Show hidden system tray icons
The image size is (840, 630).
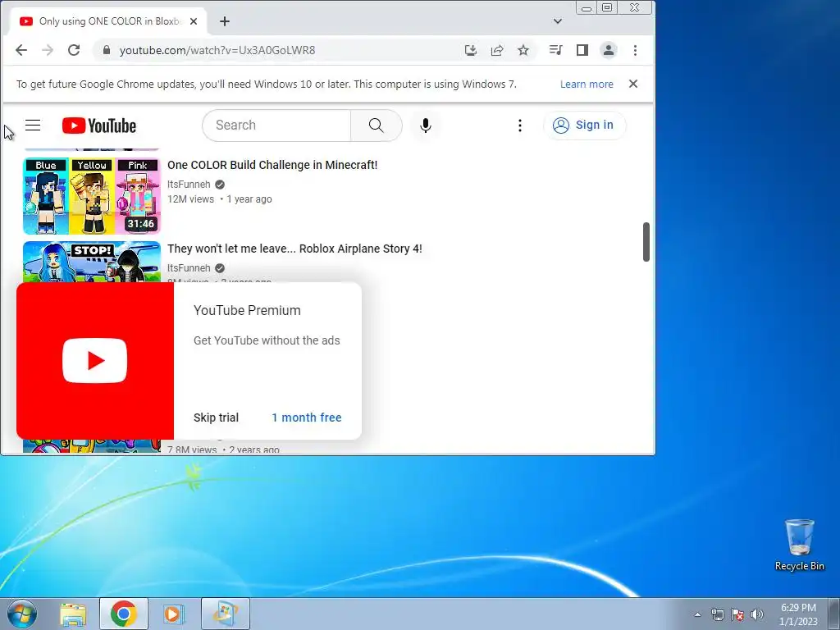[x=697, y=614]
